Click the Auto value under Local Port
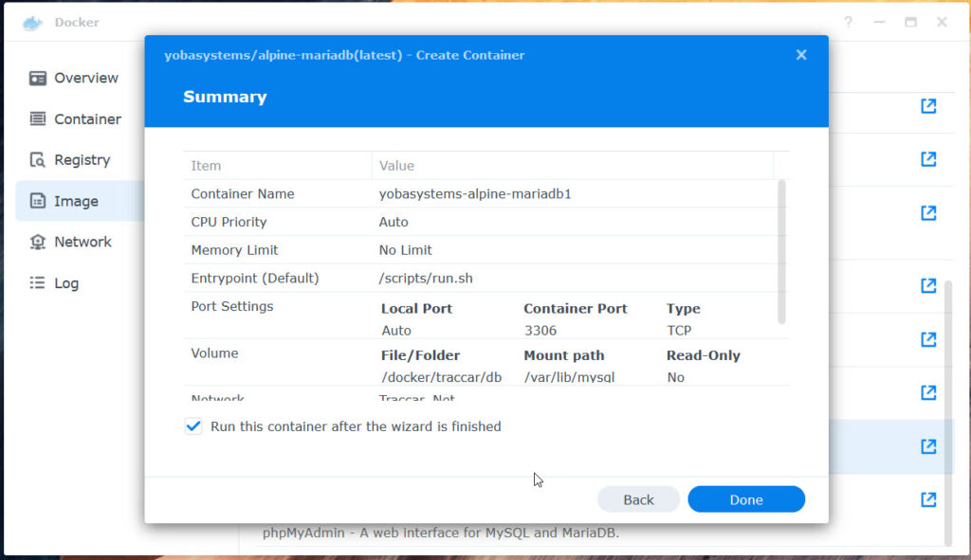Viewport: 971px width, 560px height. pos(396,331)
